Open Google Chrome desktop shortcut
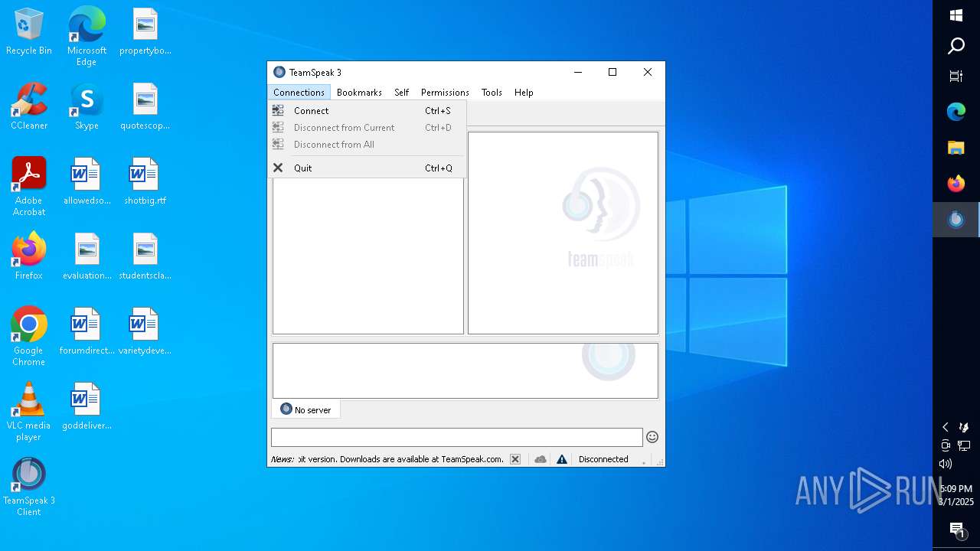Viewport: 980px width, 551px height. coord(29,337)
